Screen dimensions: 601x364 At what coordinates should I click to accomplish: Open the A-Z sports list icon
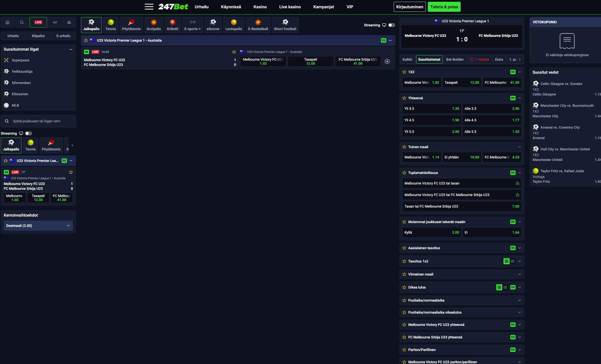click(55, 22)
